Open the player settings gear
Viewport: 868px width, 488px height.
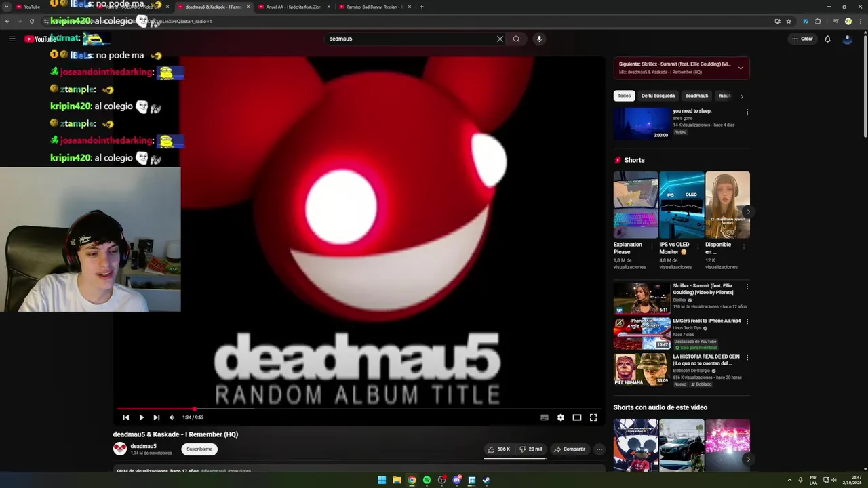pyautogui.click(x=561, y=418)
